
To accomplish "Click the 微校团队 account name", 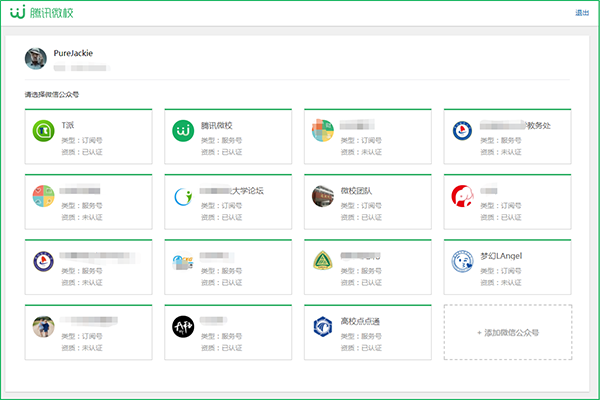I will (x=356, y=191).
